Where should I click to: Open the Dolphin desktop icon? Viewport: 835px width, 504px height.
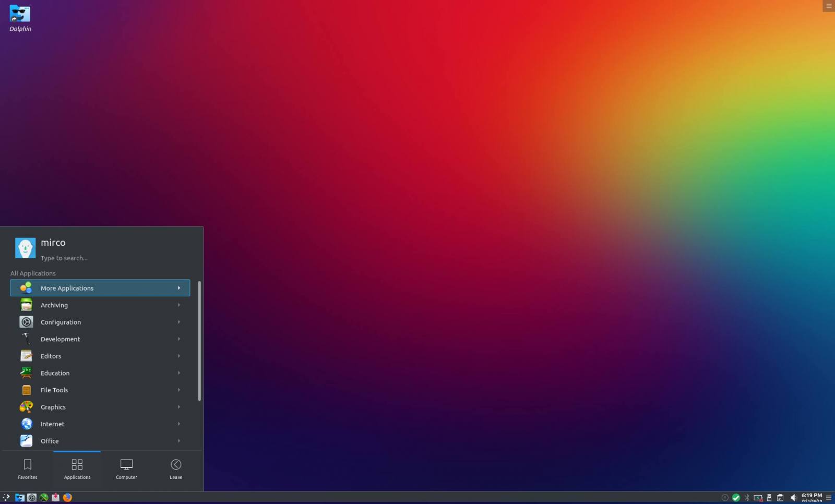[20, 15]
